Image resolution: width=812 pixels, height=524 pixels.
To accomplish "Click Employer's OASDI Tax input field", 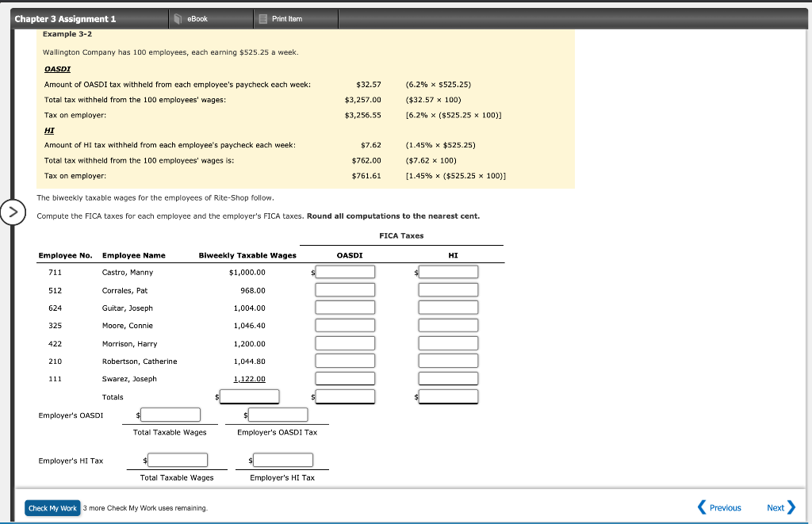I will click(278, 414).
